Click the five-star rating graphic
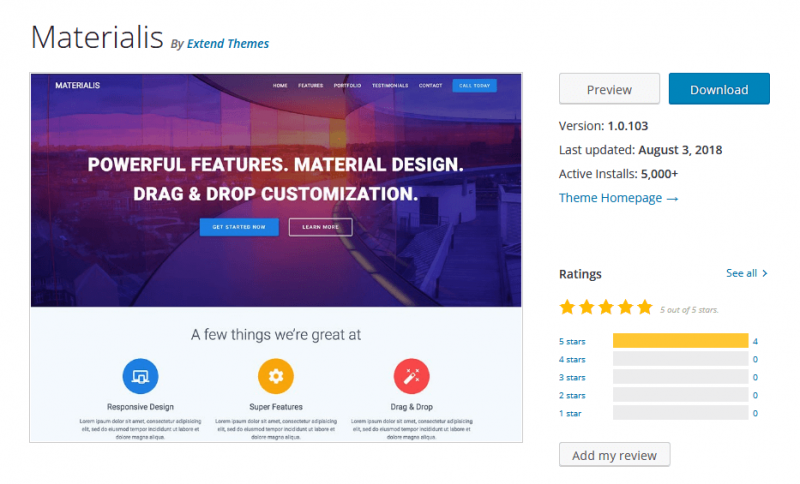 coord(606,308)
